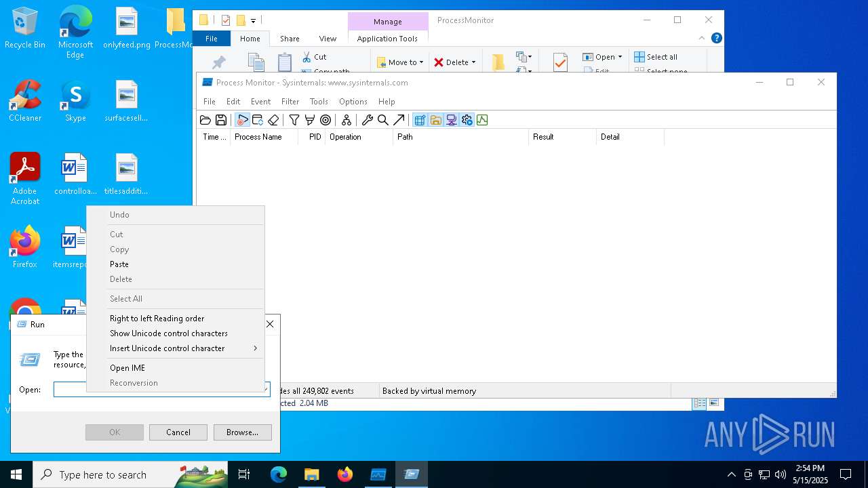Open the Application Tools tab

pos(387,39)
